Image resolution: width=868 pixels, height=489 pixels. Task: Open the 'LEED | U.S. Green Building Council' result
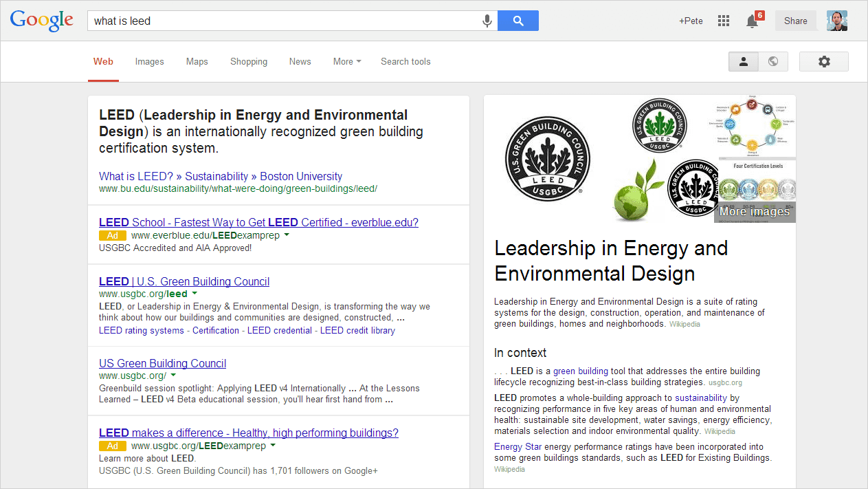point(184,281)
